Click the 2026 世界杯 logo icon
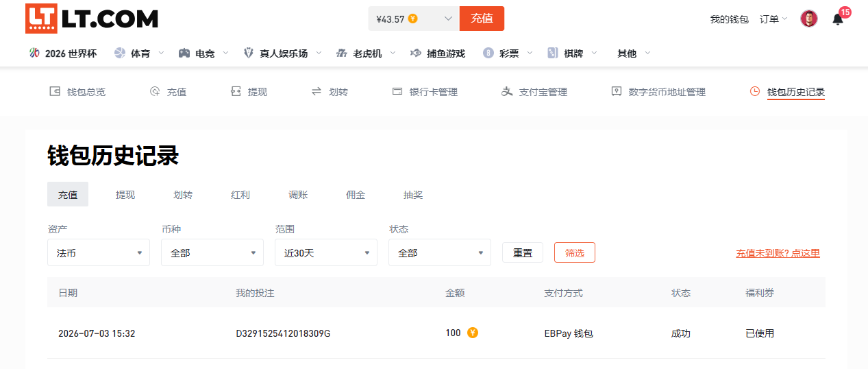Image resolution: width=868 pixels, height=369 pixels. pyautogui.click(x=34, y=53)
